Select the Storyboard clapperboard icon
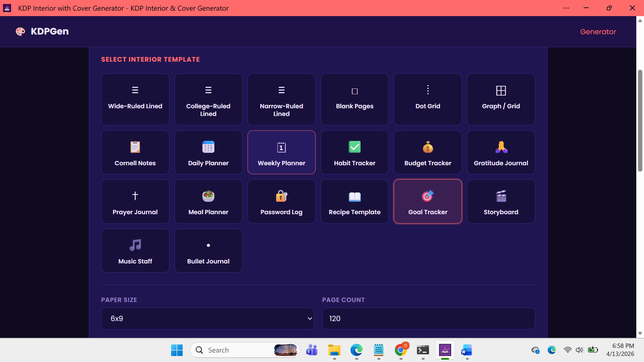The image size is (644, 362). coord(501,196)
